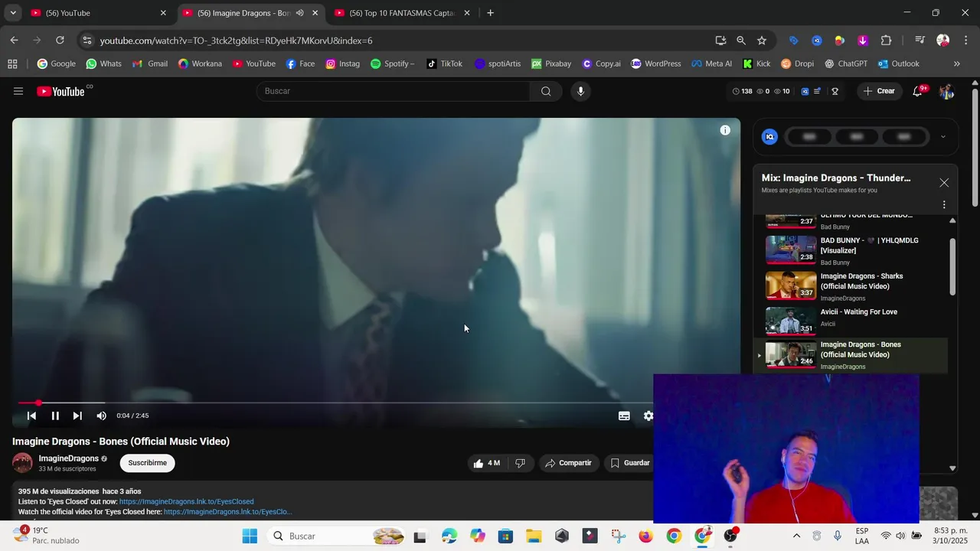Save the video with Guardar
980x551 pixels.
629,463
